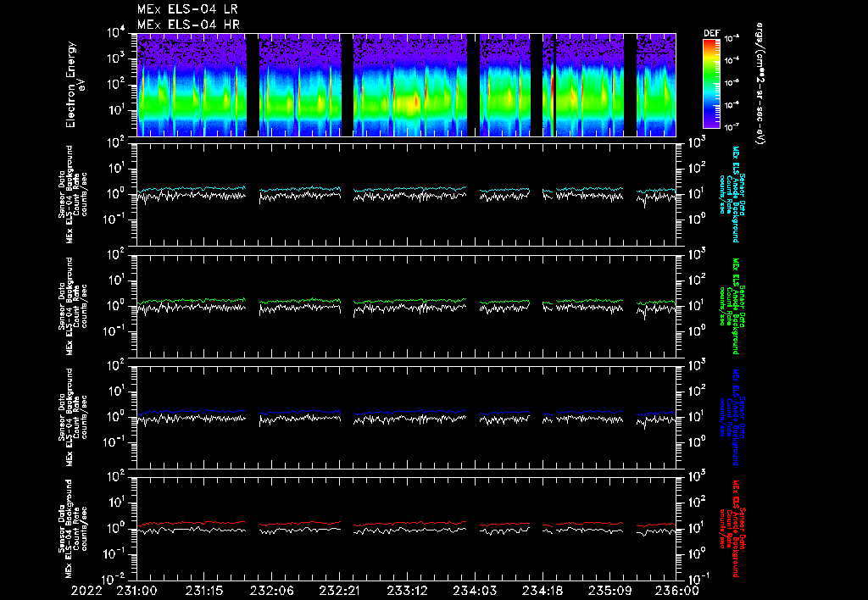This screenshot has width=868, height=600.
Task: Click the DEF label above the color bar
Action: [711, 33]
